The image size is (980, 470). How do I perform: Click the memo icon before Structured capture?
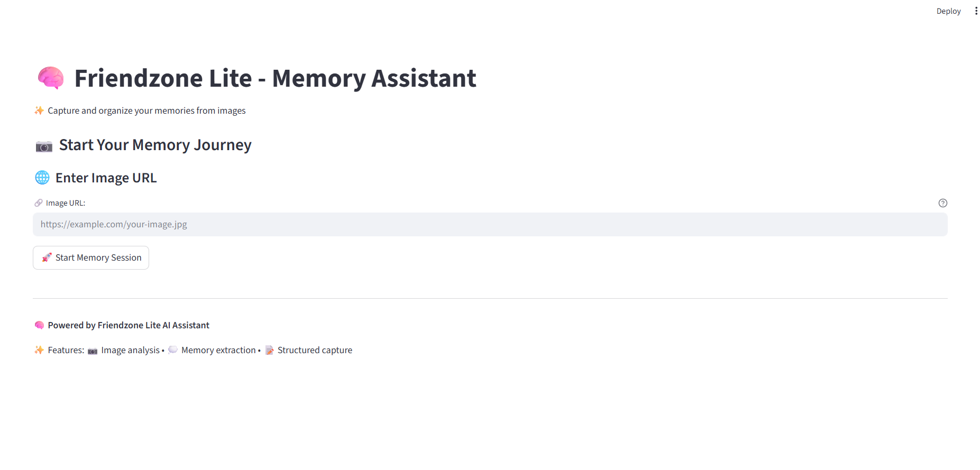pyautogui.click(x=269, y=350)
